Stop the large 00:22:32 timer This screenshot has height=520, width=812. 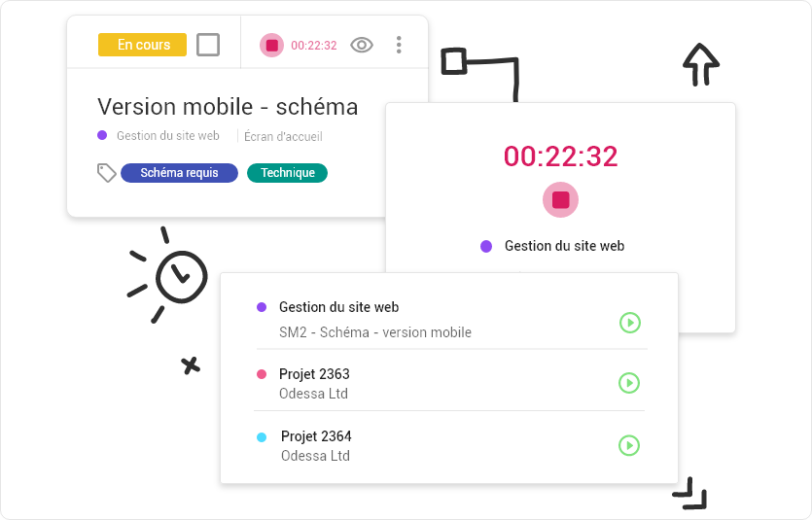(x=560, y=199)
